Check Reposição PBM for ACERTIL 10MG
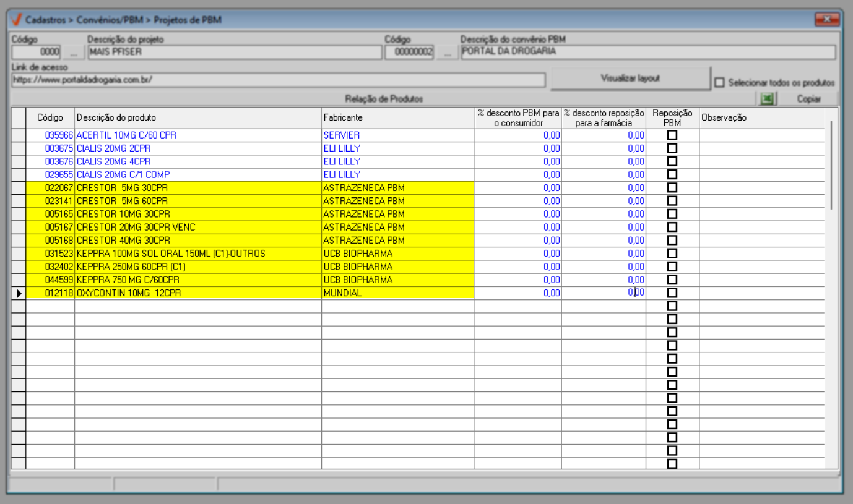Viewport: 853px width, 504px height. [672, 135]
